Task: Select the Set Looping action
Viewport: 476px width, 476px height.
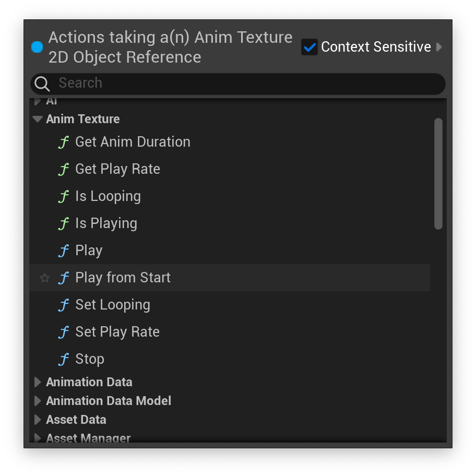Action: [230, 305]
